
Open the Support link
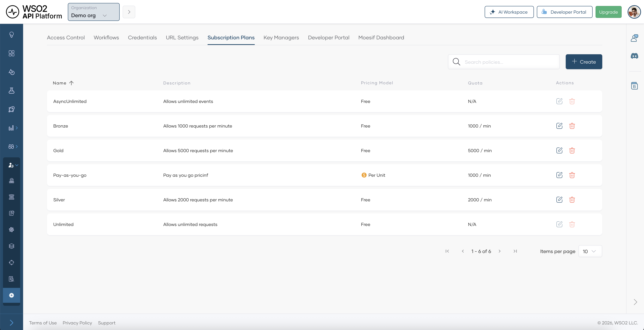pos(107,323)
